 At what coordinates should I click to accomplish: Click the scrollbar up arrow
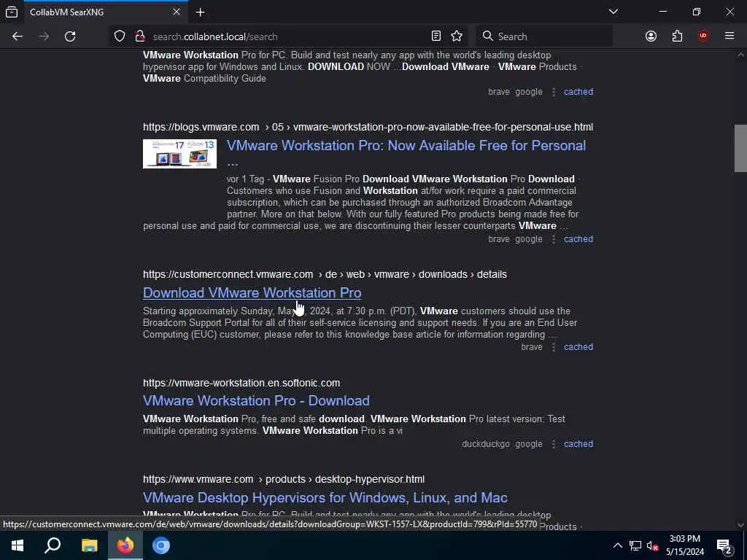pos(740,55)
